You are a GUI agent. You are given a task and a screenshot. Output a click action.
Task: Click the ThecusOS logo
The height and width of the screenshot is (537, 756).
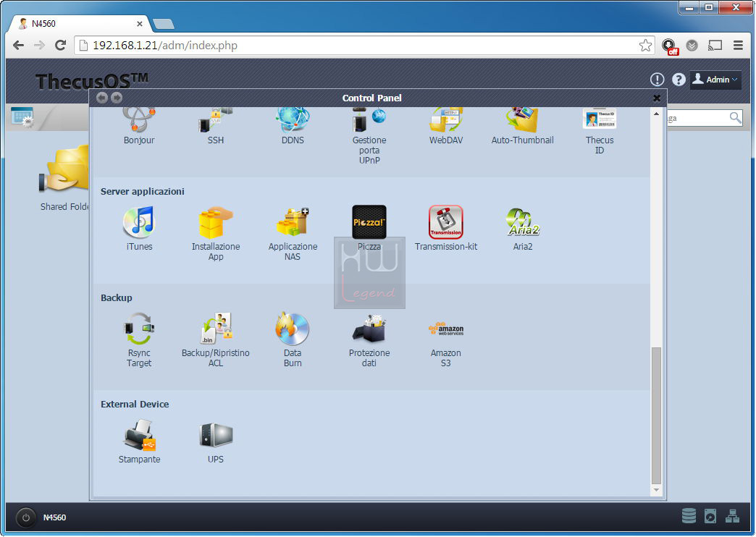coord(92,80)
